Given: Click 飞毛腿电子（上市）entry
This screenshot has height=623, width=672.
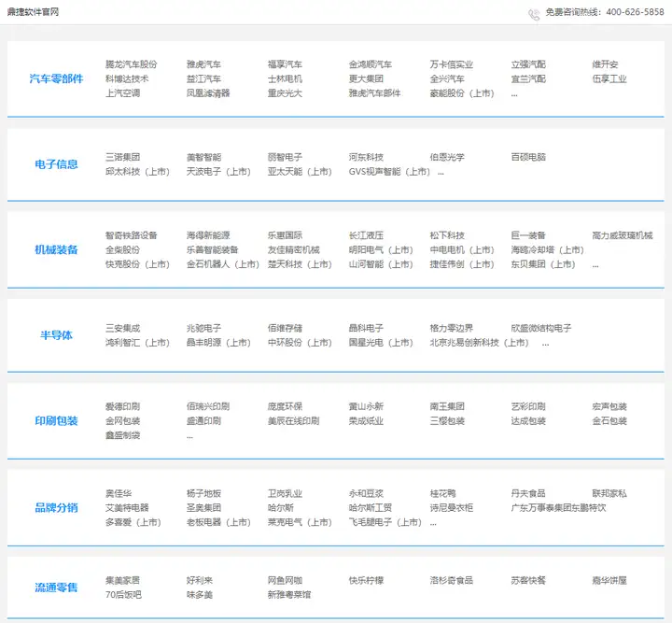Looking at the screenshot, I should 385,522.
